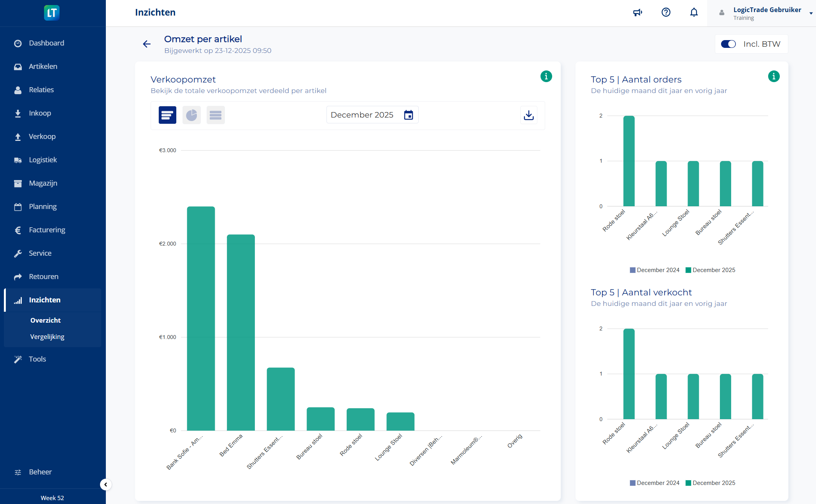The height and width of the screenshot is (504, 816).
Task: Open the Overzicht page under Inzichten
Action: click(46, 320)
